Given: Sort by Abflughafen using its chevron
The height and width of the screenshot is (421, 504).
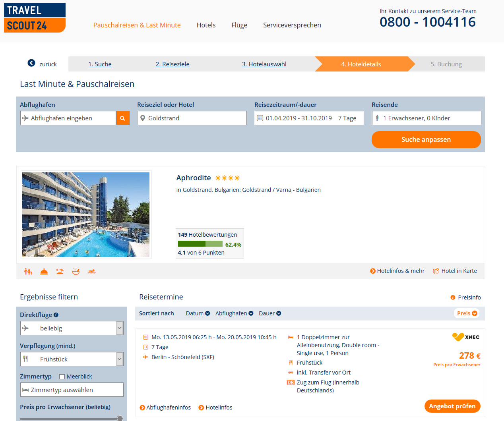Looking at the screenshot, I should (x=251, y=313).
